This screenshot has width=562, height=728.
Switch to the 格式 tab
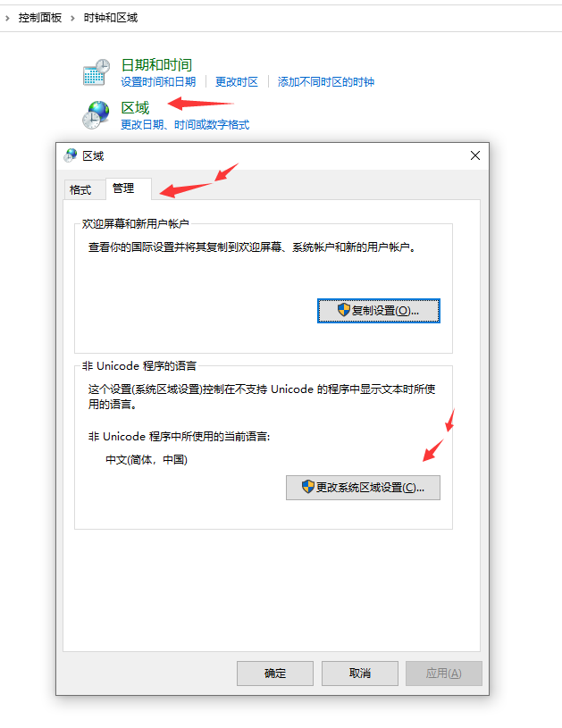point(80,189)
